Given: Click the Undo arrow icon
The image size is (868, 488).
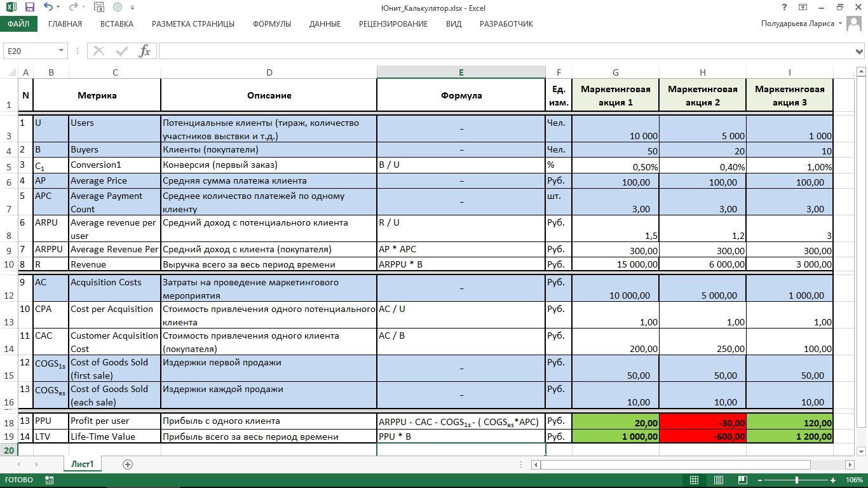Looking at the screenshot, I should 48,8.
